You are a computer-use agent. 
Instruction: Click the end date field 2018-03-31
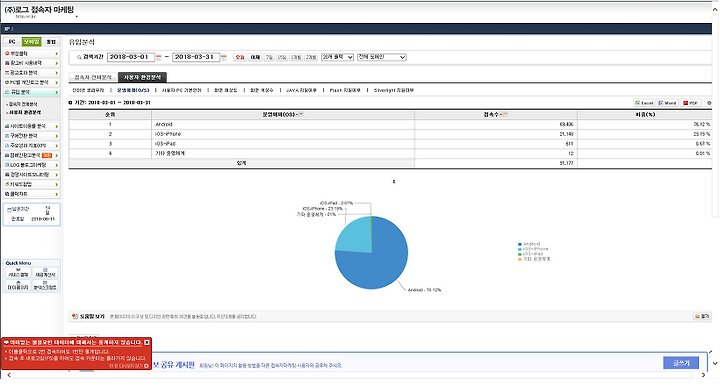click(196, 57)
